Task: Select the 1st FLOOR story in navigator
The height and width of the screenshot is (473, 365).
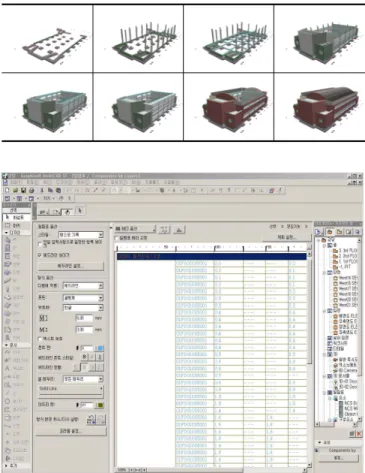Action: (345, 262)
